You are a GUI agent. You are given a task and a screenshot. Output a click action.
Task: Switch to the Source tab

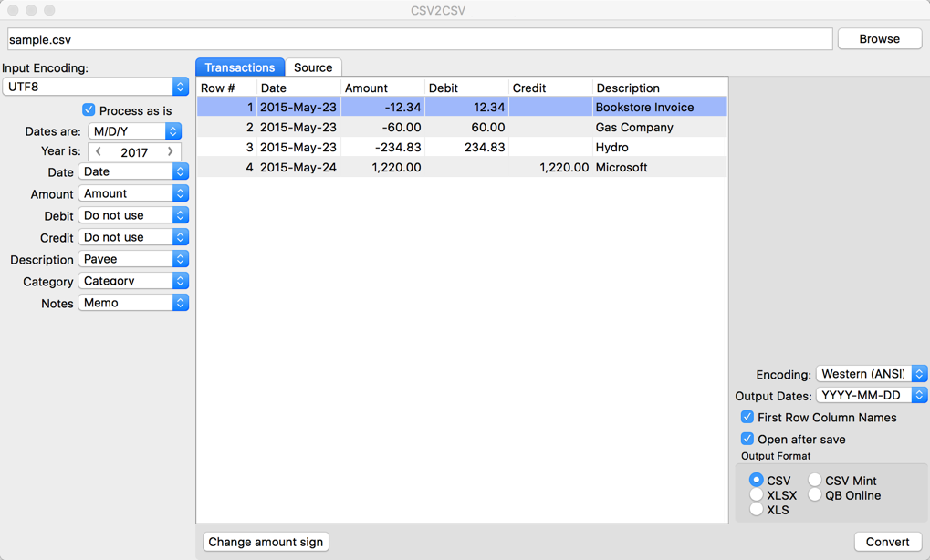point(313,67)
